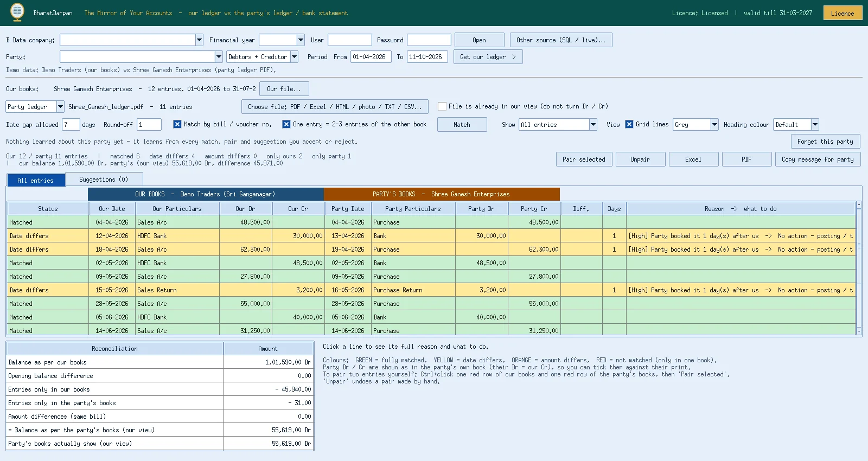Select the 12-04-2026 HDFC Bank row
This screenshot has height=461, width=868.
point(431,236)
